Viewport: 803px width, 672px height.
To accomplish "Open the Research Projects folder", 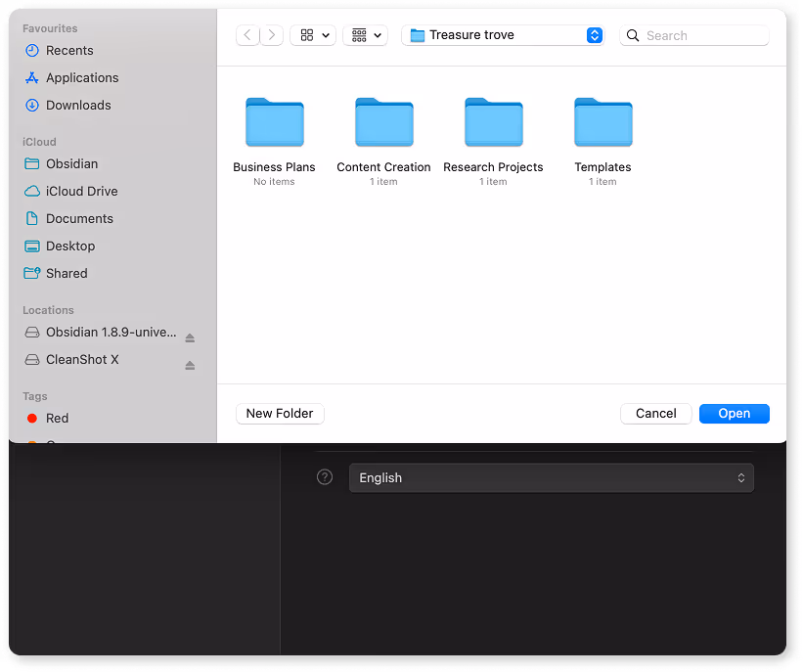I will 493,122.
